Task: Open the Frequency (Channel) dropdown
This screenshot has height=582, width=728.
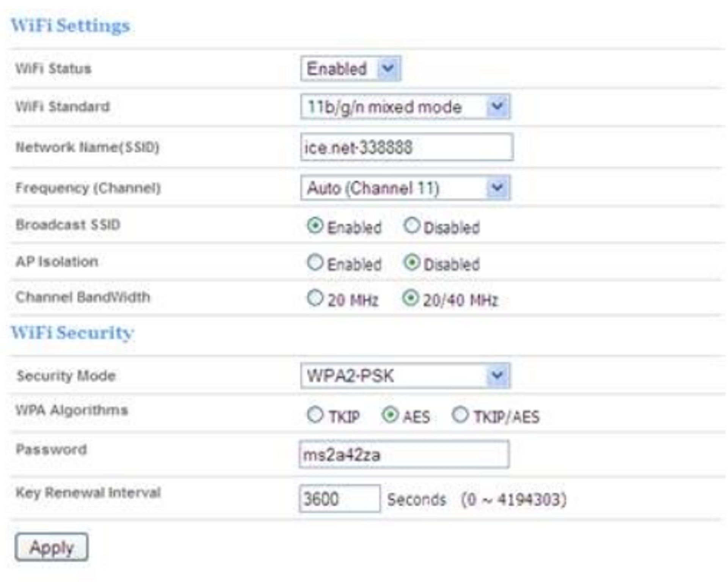Action: [405, 188]
